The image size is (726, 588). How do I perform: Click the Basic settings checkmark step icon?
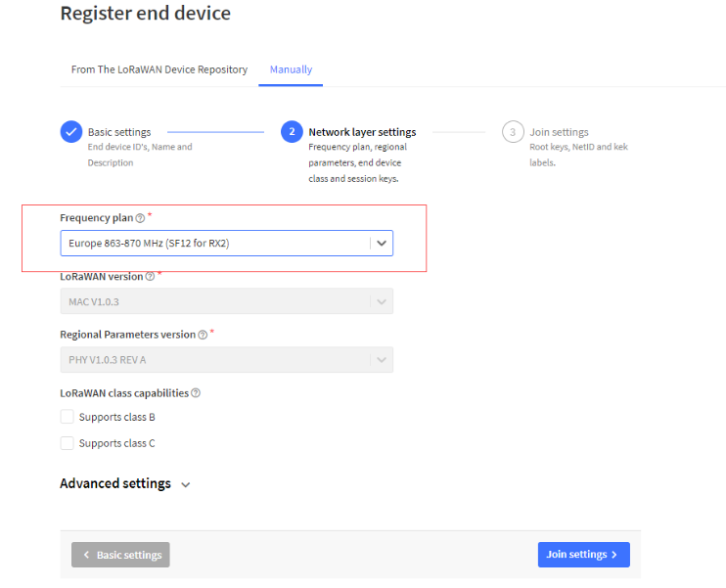pyautogui.click(x=71, y=132)
